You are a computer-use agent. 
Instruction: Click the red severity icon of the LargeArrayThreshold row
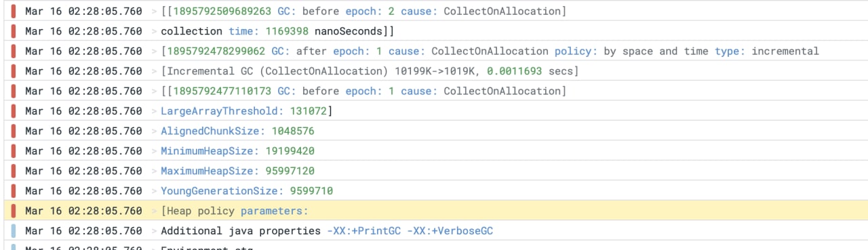(13, 111)
